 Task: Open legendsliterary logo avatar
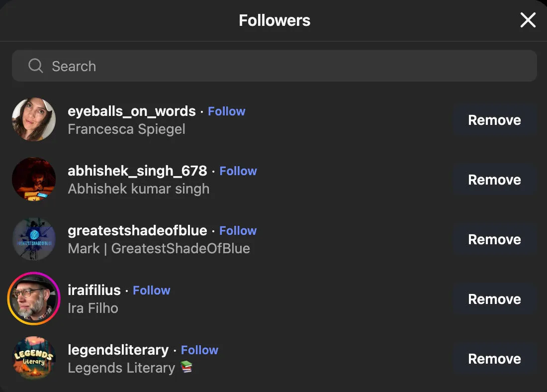click(34, 358)
